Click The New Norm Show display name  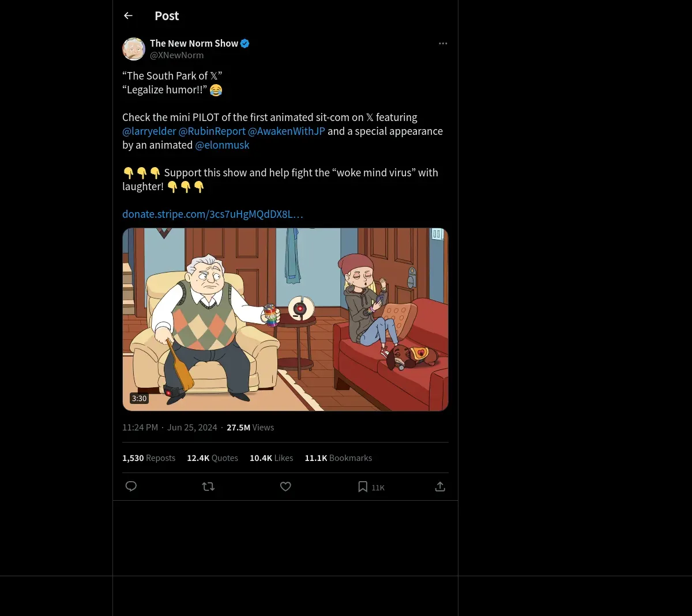coord(194,43)
